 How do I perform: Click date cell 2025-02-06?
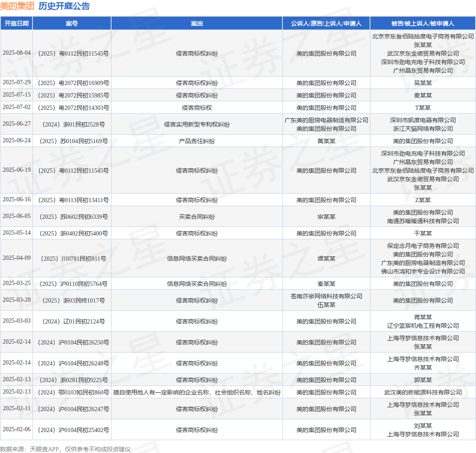click(17, 429)
